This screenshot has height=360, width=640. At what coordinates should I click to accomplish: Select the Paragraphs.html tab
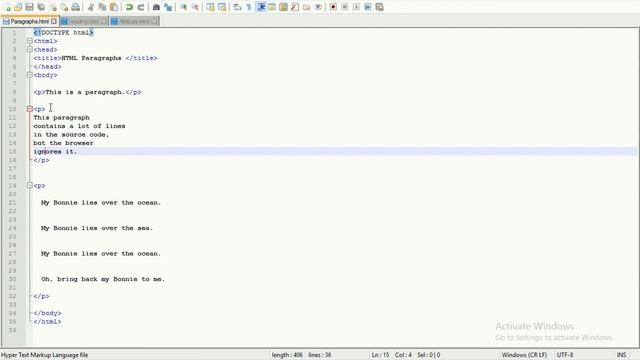[x=29, y=21]
